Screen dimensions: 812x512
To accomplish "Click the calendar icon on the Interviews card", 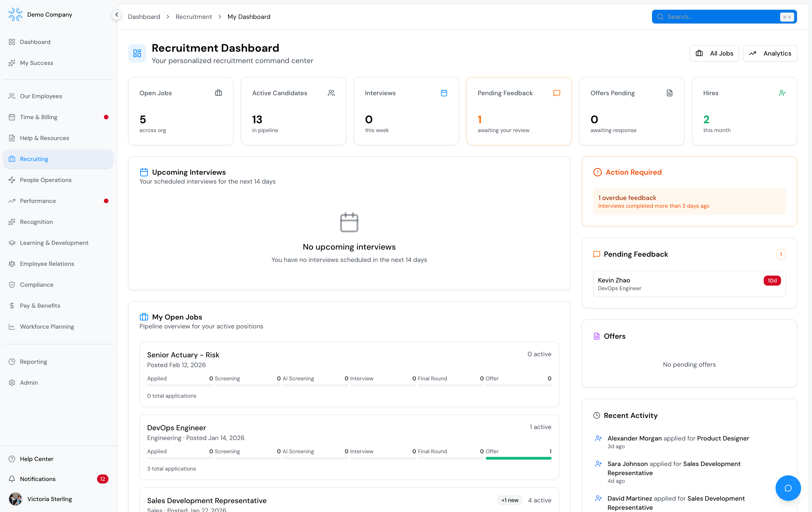I will (x=444, y=93).
